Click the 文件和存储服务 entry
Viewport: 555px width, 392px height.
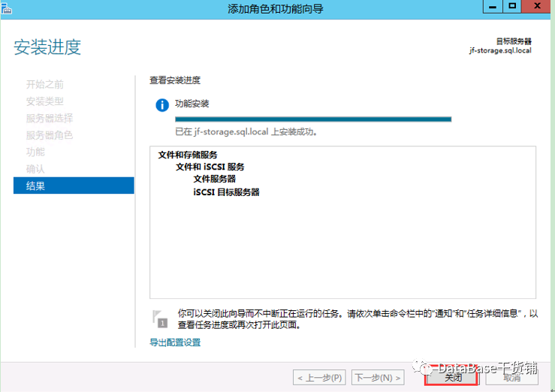click(188, 155)
